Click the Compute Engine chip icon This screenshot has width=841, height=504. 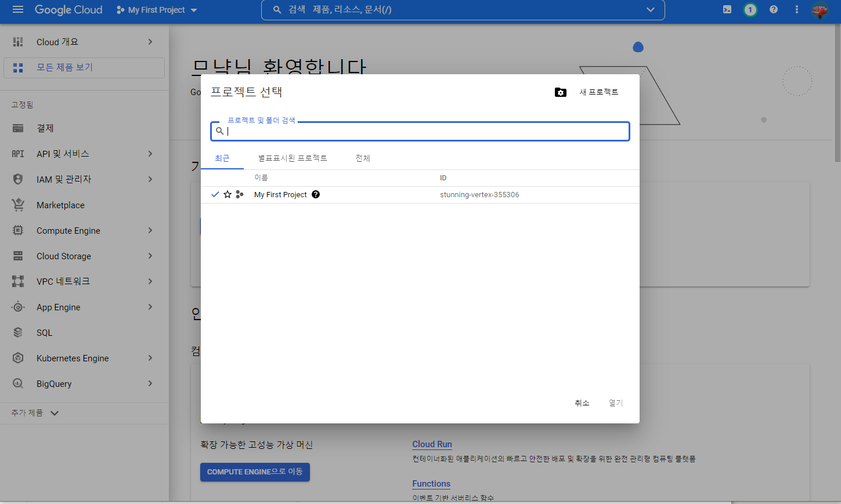point(18,230)
